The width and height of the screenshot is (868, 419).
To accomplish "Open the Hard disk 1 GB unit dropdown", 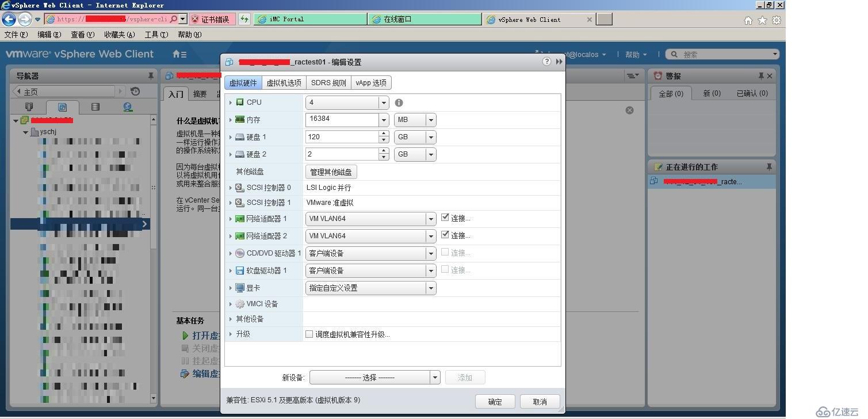I will [431, 137].
